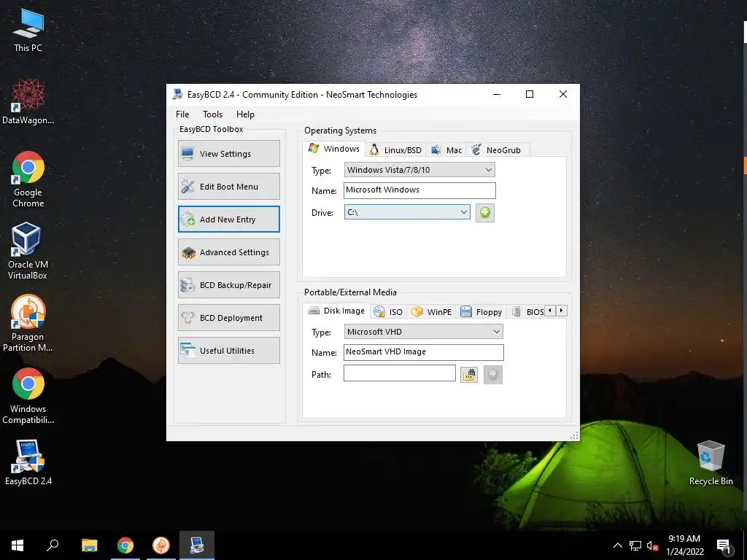This screenshot has width=747, height=560.
Task: Open Chrome from the taskbar
Action: tap(125, 545)
